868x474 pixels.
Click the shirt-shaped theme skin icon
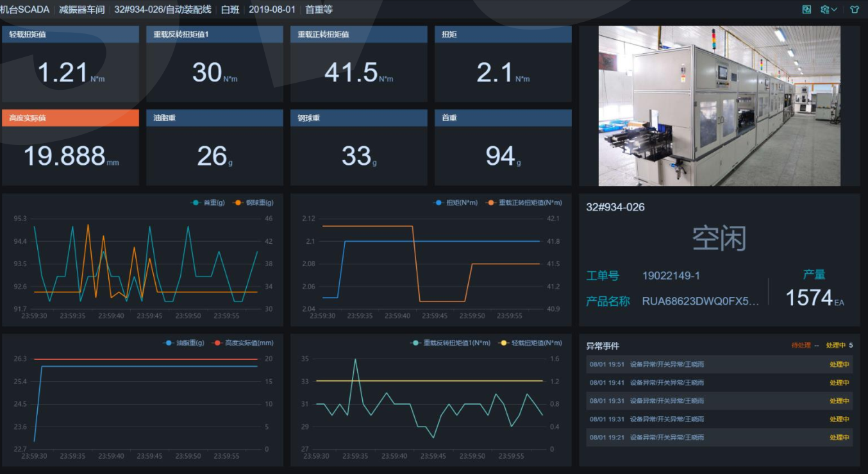pyautogui.click(x=855, y=10)
